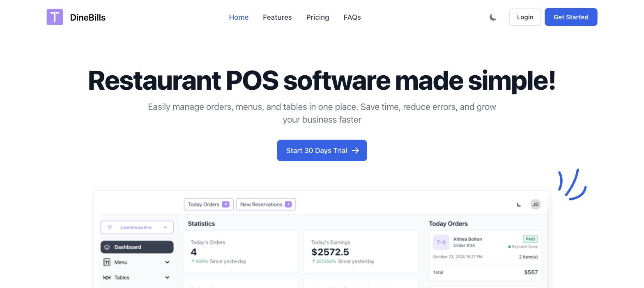
Task: Select the Dashboard sidebar item
Action: click(x=137, y=247)
